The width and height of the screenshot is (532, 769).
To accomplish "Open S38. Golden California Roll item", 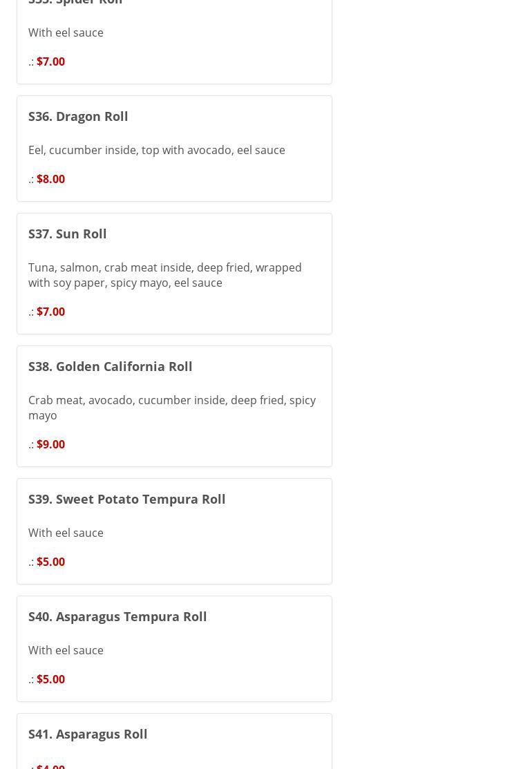I will 111,366.
